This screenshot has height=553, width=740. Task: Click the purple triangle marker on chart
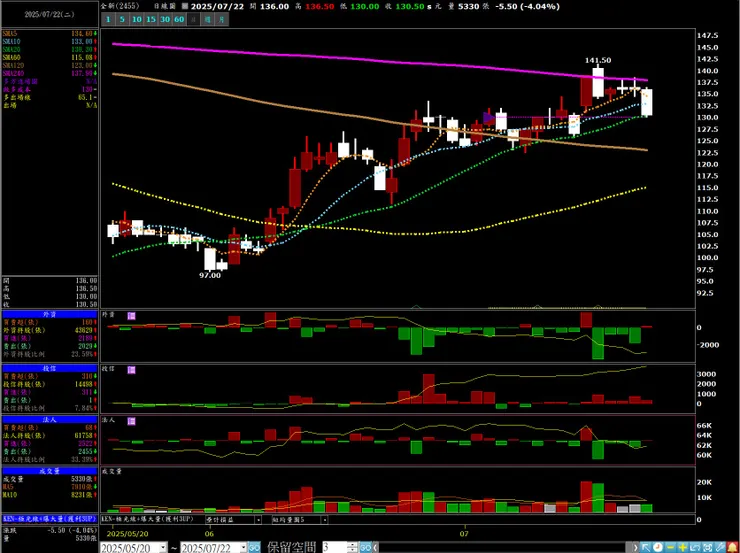[x=488, y=117]
